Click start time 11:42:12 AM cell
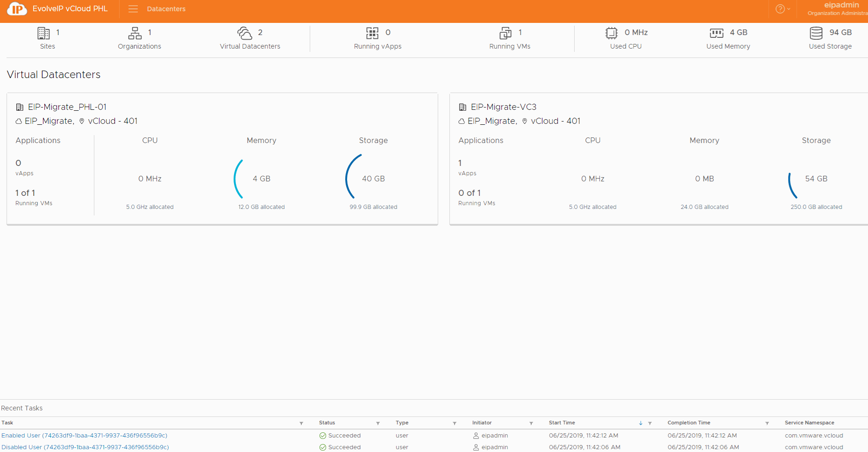868x452 pixels. pyautogui.click(x=583, y=436)
